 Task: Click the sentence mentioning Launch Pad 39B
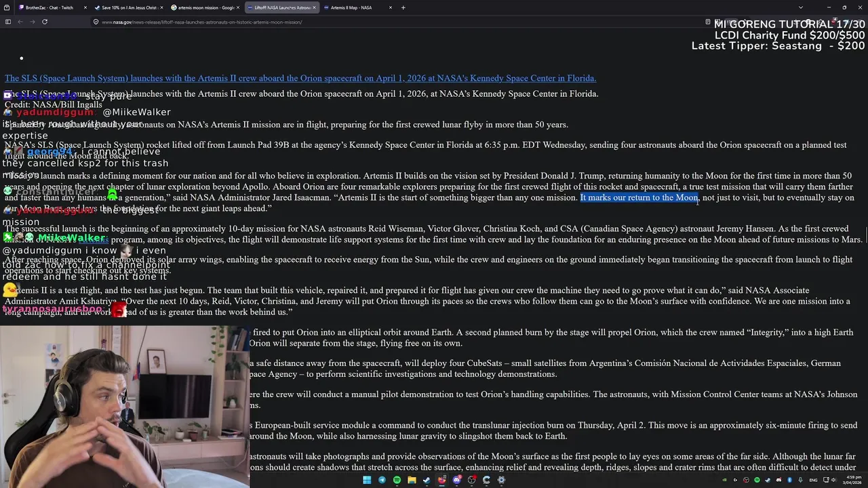(426, 150)
